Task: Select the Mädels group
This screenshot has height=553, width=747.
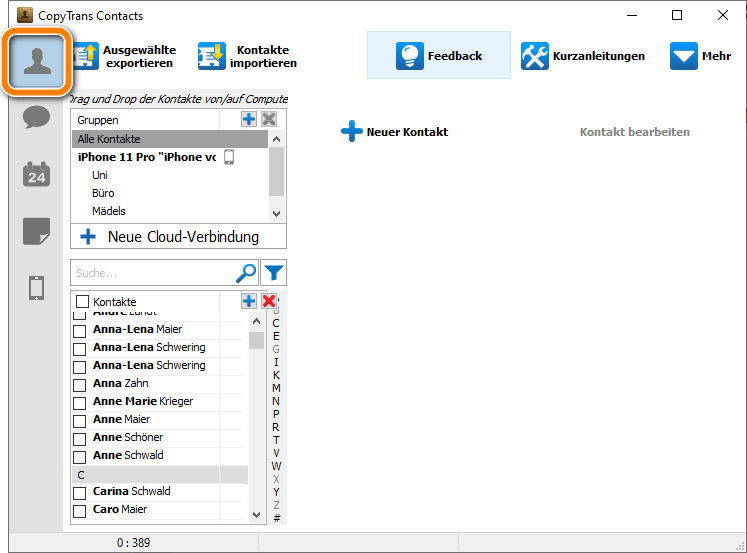Action: tap(109, 211)
